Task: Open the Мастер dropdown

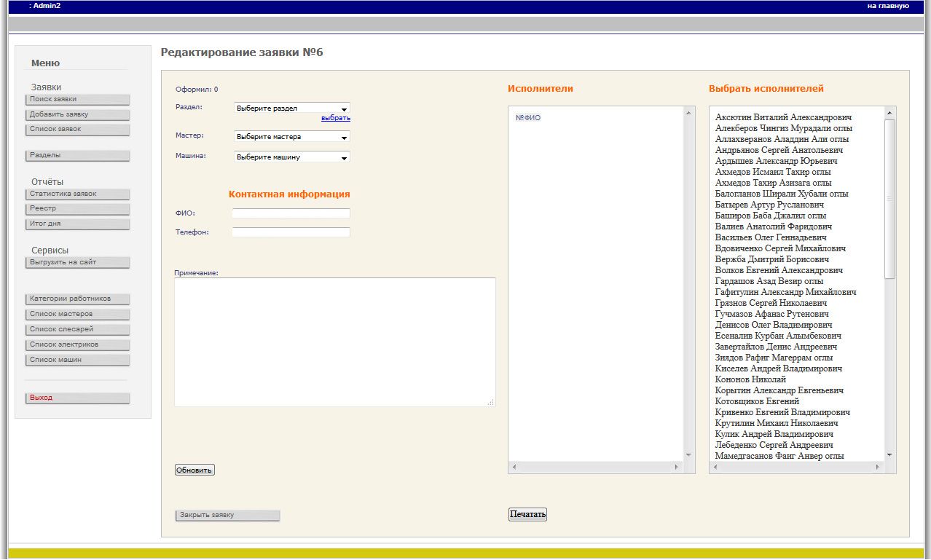Action: tap(291, 136)
